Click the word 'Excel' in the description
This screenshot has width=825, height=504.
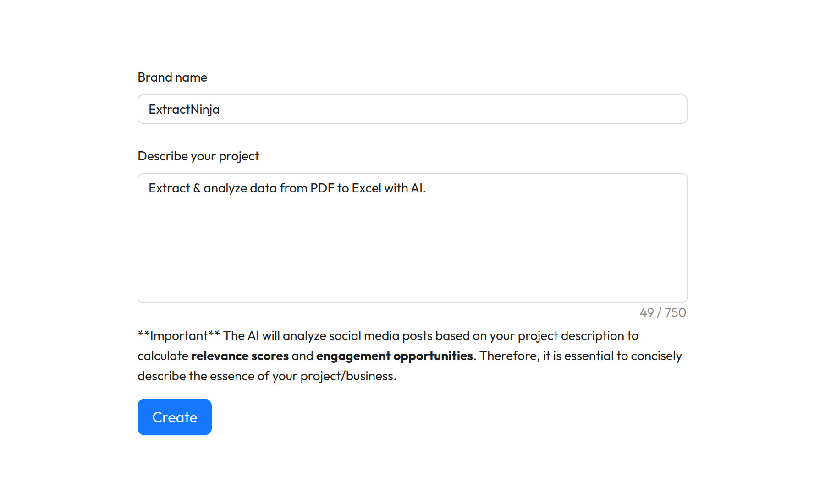pos(366,188)
